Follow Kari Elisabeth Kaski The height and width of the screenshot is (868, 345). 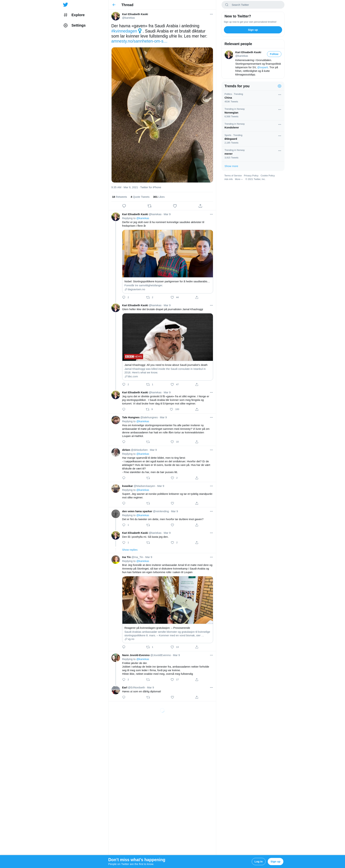274,54
